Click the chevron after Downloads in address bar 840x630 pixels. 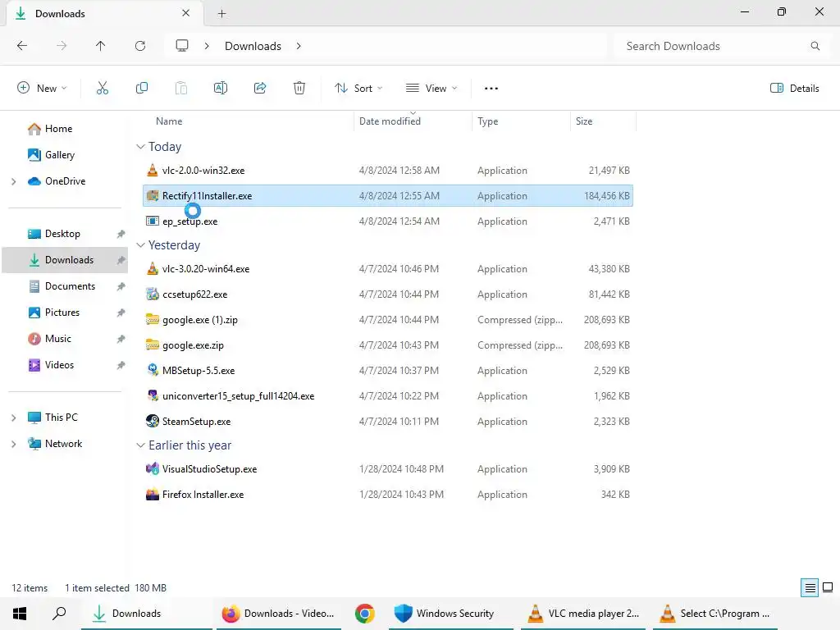(299, 46)
